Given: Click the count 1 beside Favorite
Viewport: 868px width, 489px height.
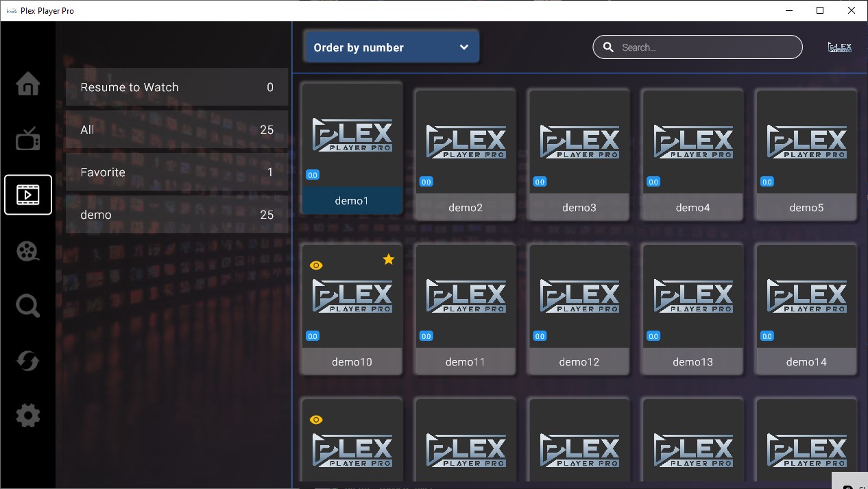Looking at the screenshot, I should [x=270, y=172].
